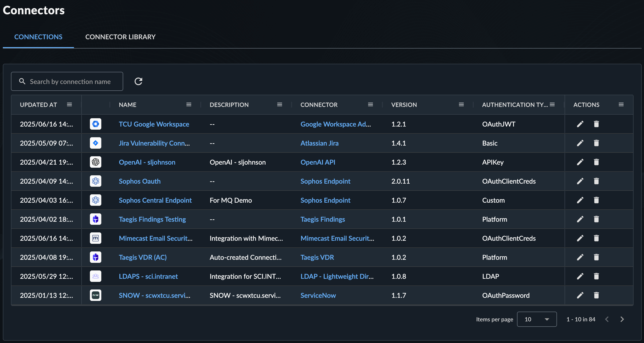Screen dimensions: 644x343
Task: Delete the SNOW ServiceNow connection
Action: (x=596, y=295)
